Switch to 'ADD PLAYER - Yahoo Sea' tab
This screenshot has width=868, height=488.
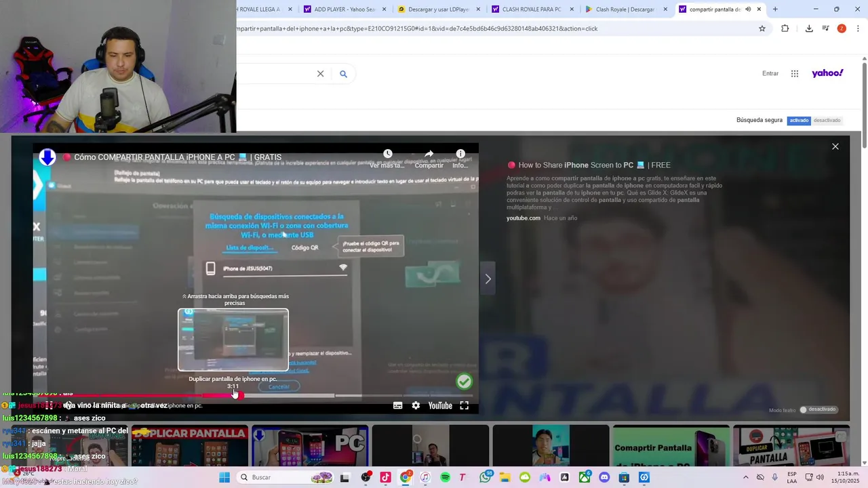pos(344,9)
